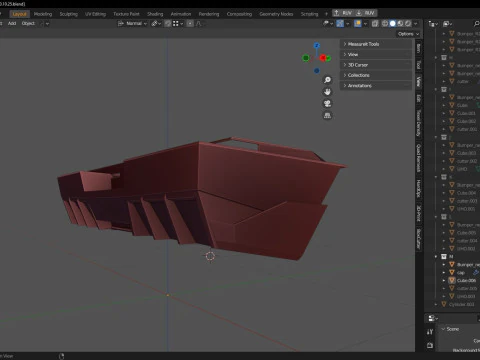
Task: Switch to rendered viewport shading
Action: point(408,24)
